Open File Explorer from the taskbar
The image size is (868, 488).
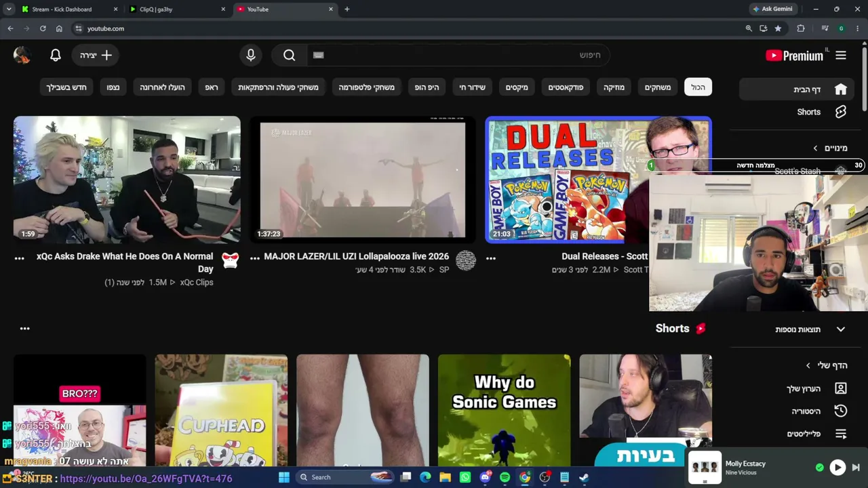point(445,477)
